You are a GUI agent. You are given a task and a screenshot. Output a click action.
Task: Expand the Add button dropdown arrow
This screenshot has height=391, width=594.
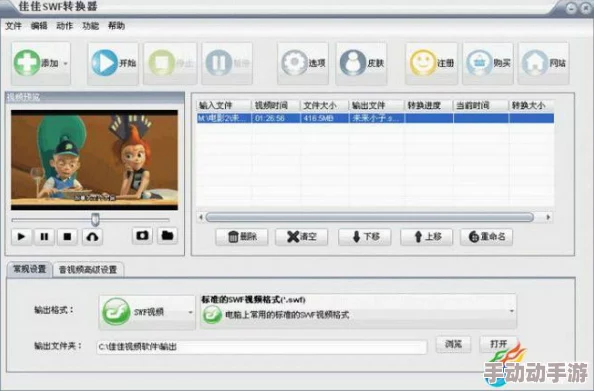pyautogui.click(x=66, y=63)
